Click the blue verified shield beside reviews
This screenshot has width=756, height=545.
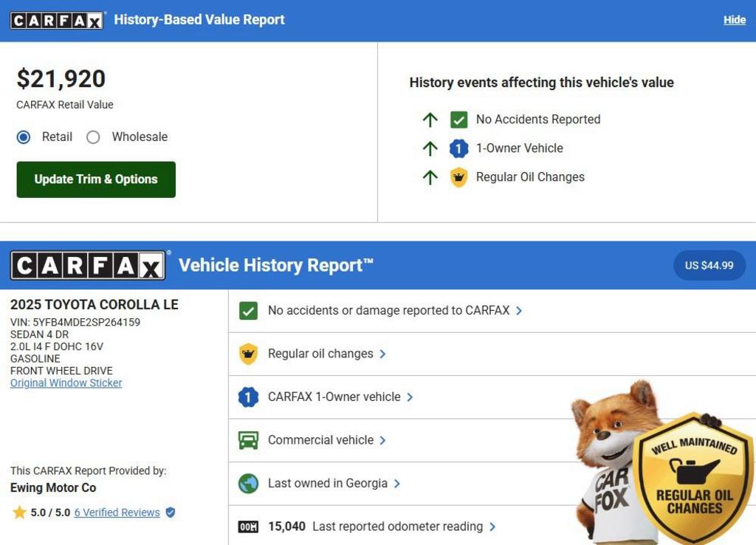point(171,513)
